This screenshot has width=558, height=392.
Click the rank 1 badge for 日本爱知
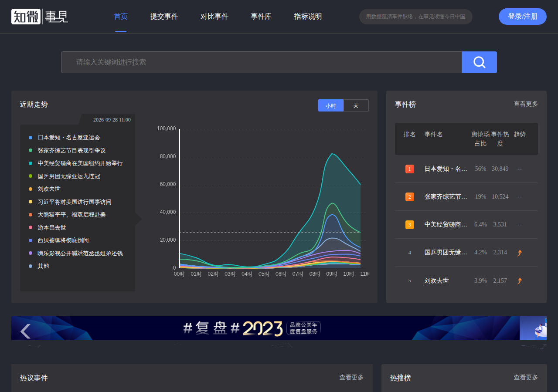pos(409,169)
